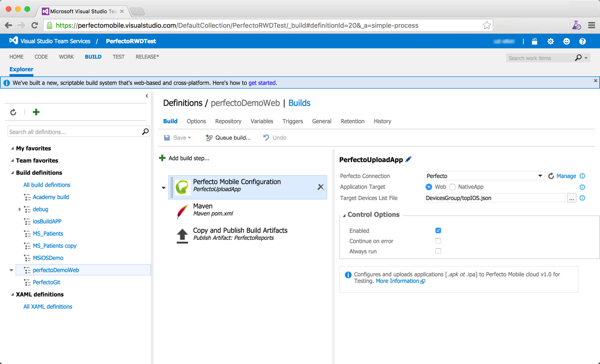Open the work items search dropdown arrow
This screenshot has width=600, height=364.
coord(586,58)
